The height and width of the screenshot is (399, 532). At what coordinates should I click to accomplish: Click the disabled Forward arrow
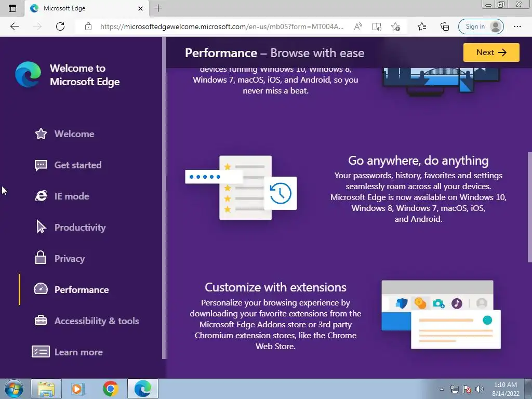click(37, 26)
